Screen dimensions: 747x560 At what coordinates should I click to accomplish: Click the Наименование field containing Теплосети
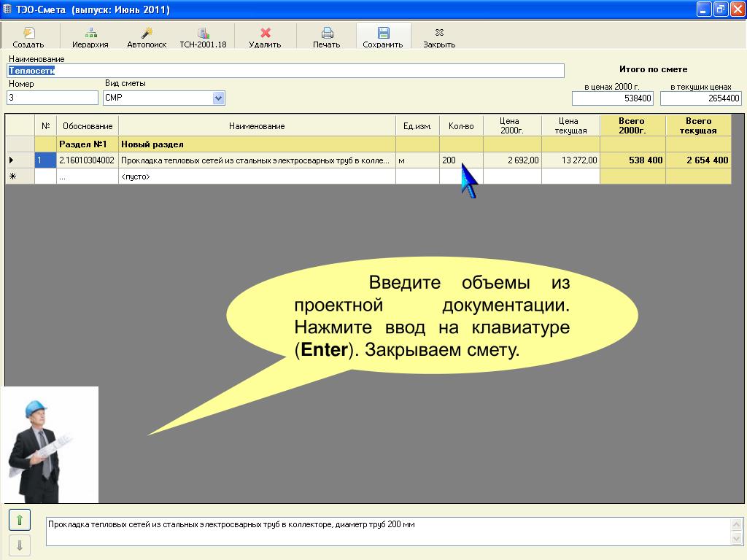coord(286,71)
